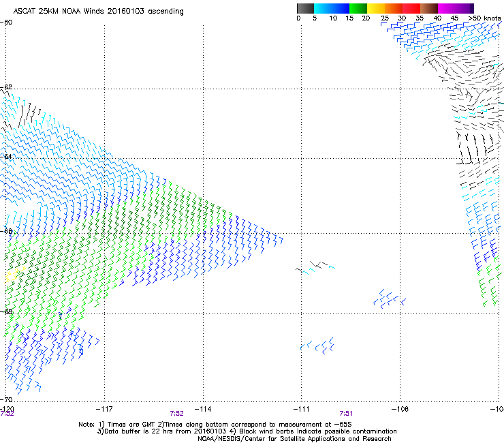Click the purple 7:51 time label

(x=346, y=414)
